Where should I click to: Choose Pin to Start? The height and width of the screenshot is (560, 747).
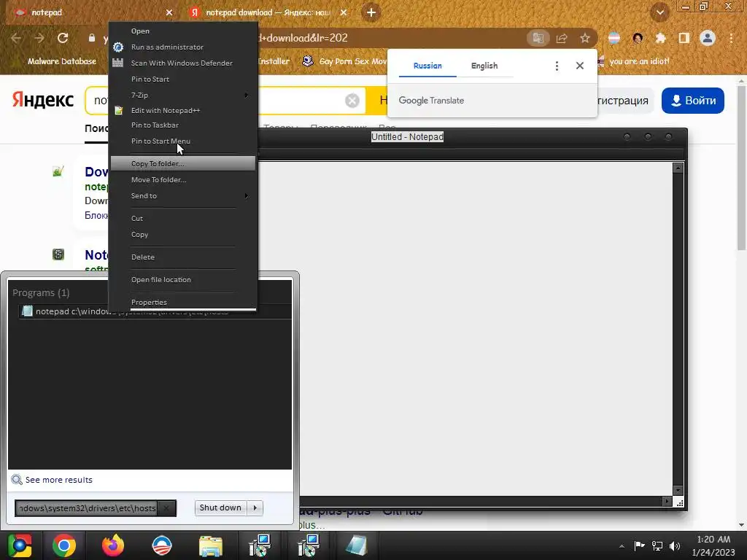(183, 79)
